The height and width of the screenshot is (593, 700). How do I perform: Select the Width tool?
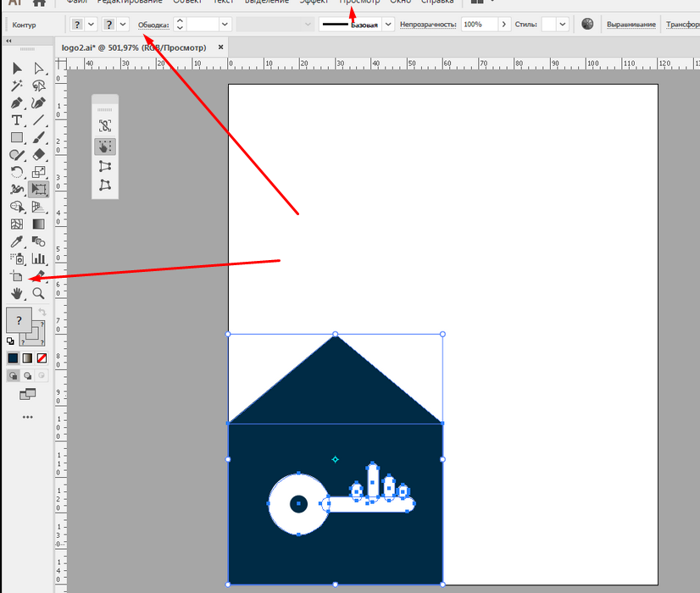tap(17, 190)
